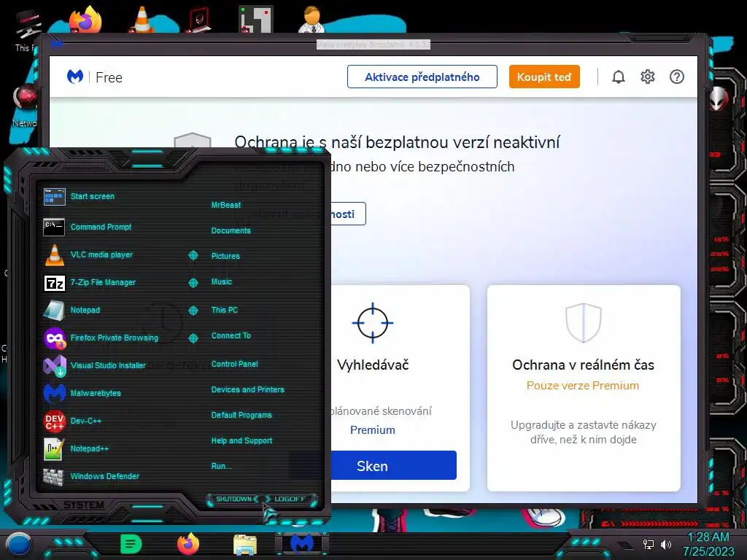Open Malwarebytes notifications bell
747x560 pixels.
click(618, 77)
